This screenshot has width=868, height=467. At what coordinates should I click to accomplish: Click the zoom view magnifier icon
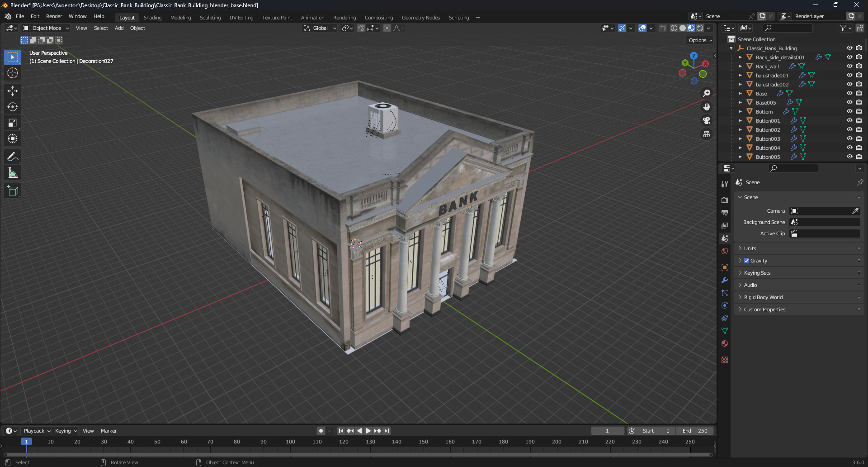pos(707,93)
